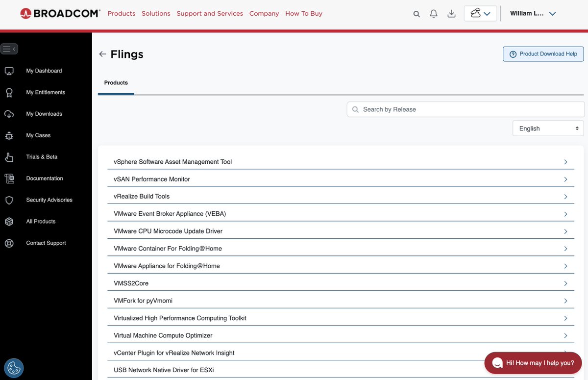This screenshot has height=380, width=588.
Task: Select My Entitlements in the sidebar
Action: [x=45, y=92]
